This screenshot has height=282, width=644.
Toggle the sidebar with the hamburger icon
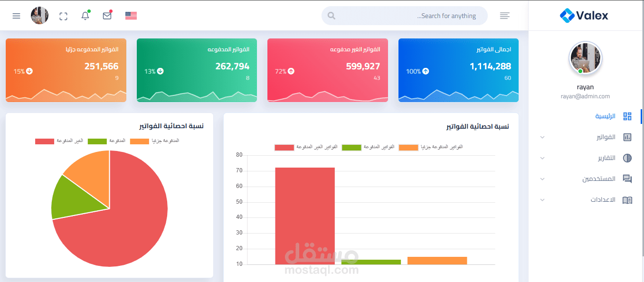coord(16,15)
